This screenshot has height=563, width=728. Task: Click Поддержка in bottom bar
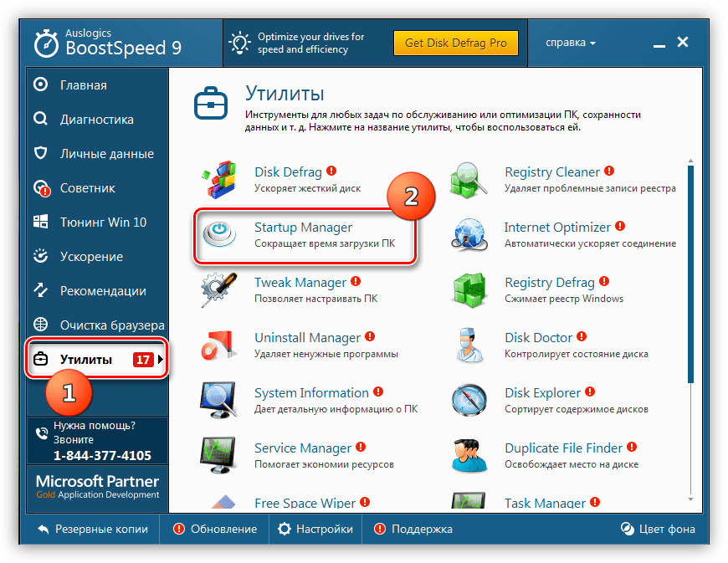tap(413, 529)
